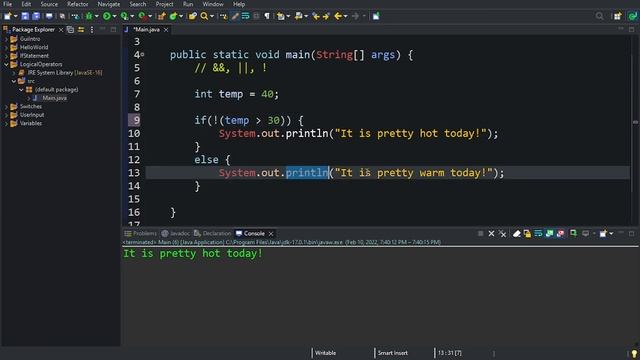Image resolution: width=640 pixels, height=360 pixels.
Task: Click the Pin Editor icon
Action: coord(376,16)
